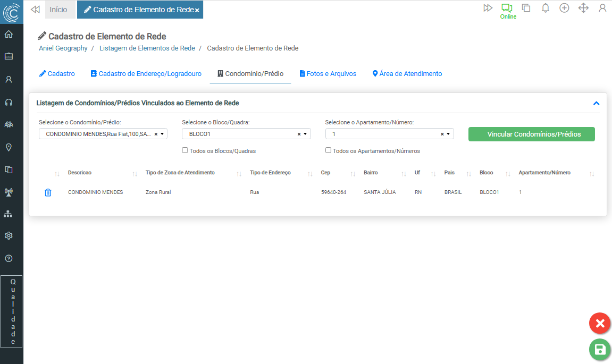Collapse the Listagem de Condomínios/Prédios panel
The width and height of the screenshot is (612, 364).
596,103
